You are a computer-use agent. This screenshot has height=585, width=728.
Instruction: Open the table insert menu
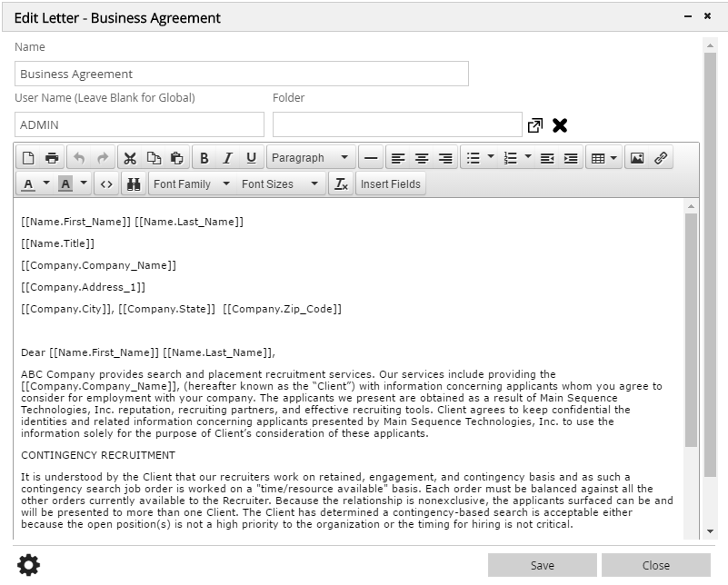pyautogui.click(x=603, y=158)
